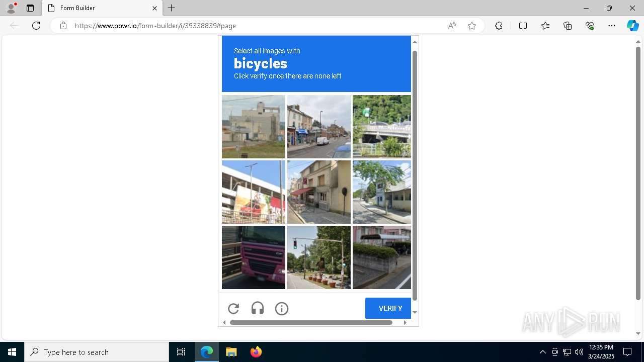Open the Favorites list icon
This screenshot has width=644, height=362.
545,26
